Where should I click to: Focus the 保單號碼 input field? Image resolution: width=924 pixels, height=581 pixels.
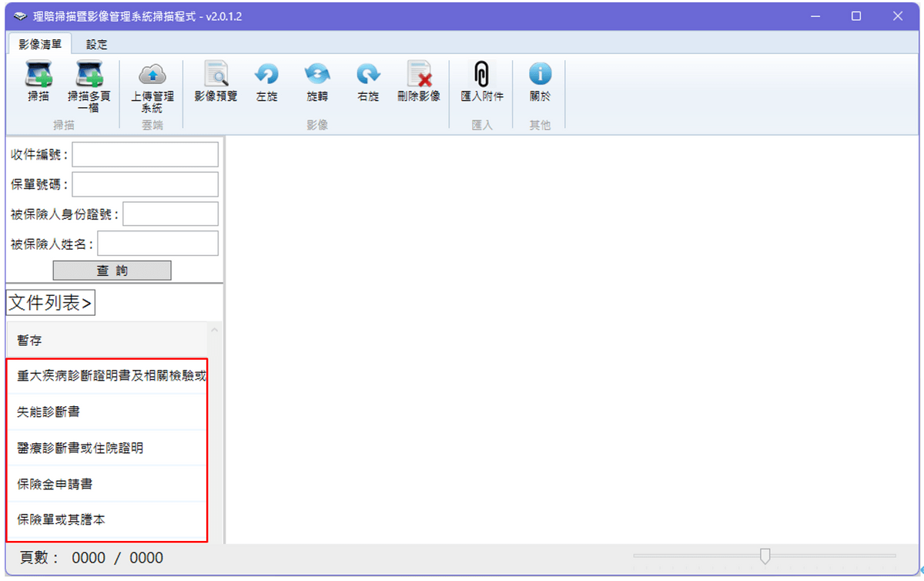pos(146,184)
